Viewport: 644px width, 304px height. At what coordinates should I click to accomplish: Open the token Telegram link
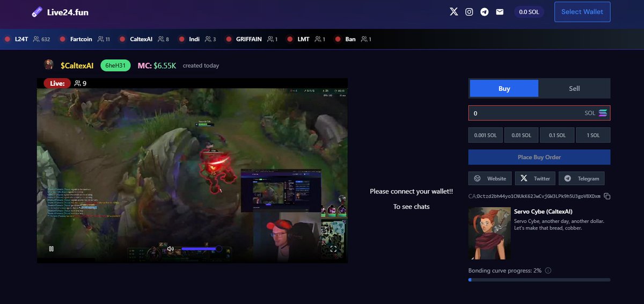[582, 178]
